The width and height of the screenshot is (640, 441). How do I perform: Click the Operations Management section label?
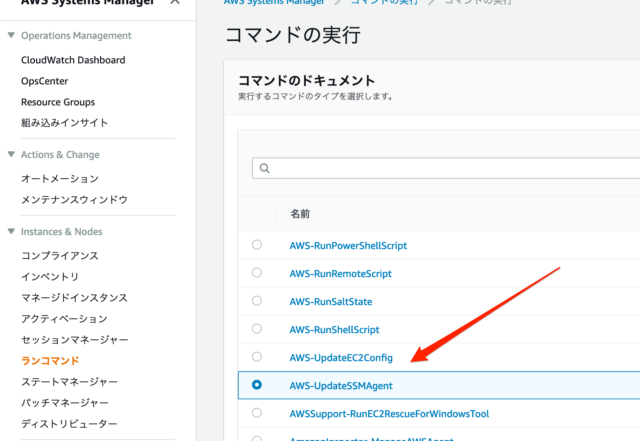click(x=76, y=36)
